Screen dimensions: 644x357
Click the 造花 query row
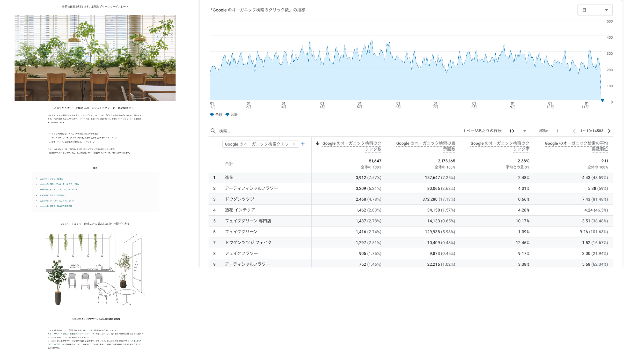pos(229,177)
